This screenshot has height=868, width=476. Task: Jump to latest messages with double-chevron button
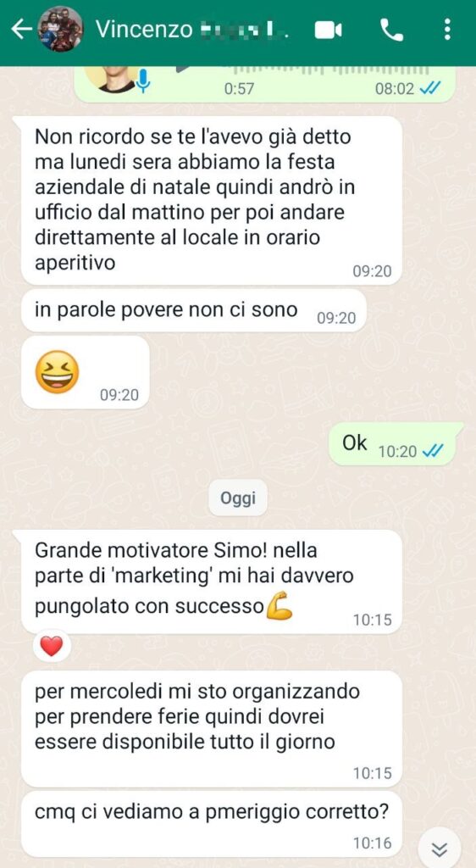(440, 849)
